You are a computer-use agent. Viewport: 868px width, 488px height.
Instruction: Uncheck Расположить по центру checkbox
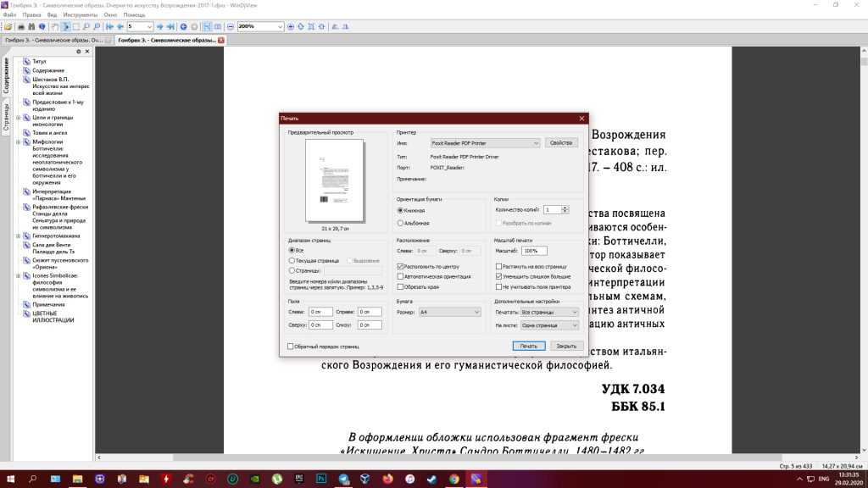(400, 267)
